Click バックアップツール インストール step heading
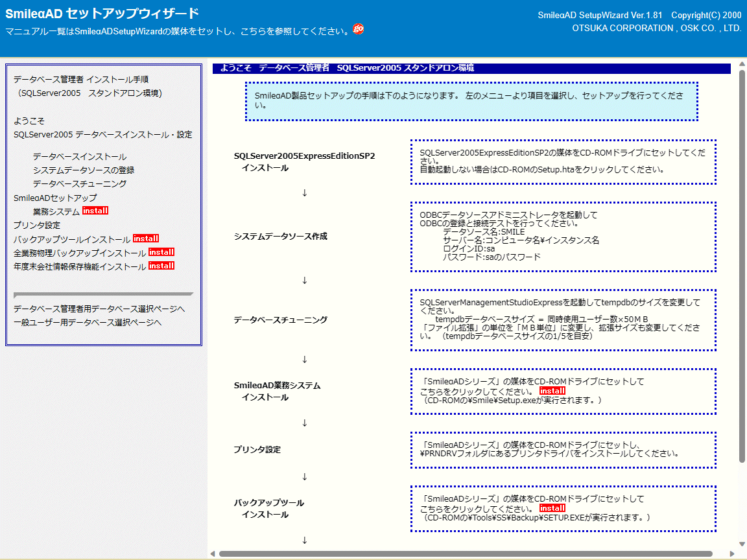The height and width of the screenshot is (560, 747). 268,509
